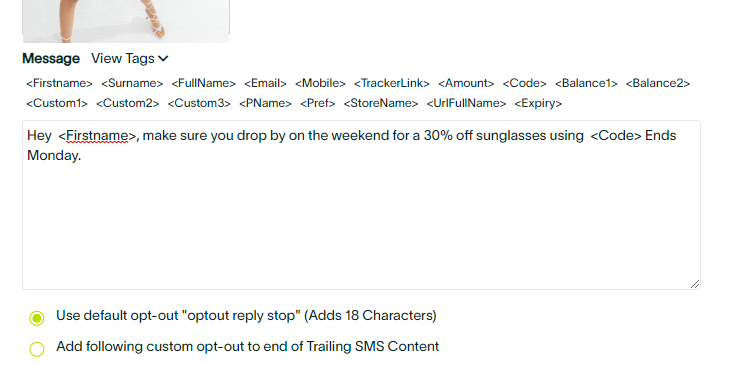
Task: Expand the View Tags chevron
Action: [x=163, y=59]
